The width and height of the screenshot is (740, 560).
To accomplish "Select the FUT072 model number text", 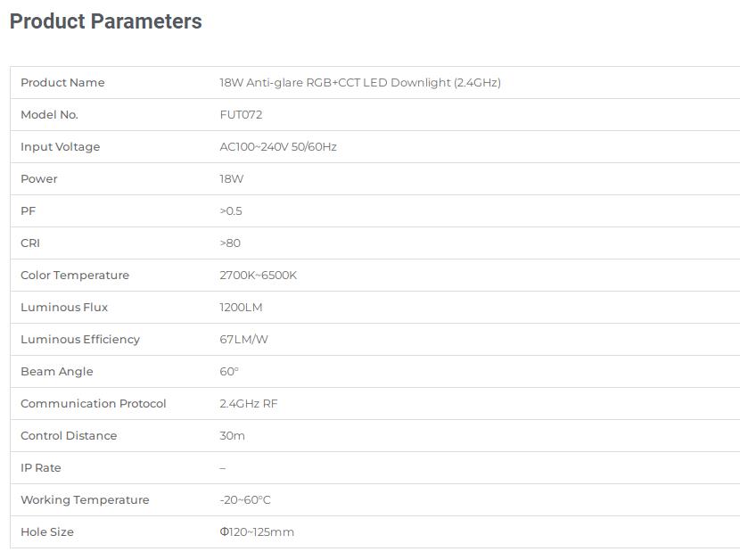I will coord(241,115).
